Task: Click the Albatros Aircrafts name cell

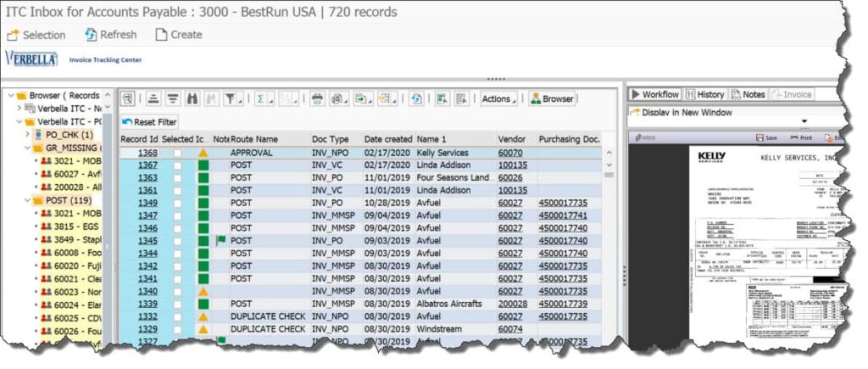Action: [x=449, y=305]
